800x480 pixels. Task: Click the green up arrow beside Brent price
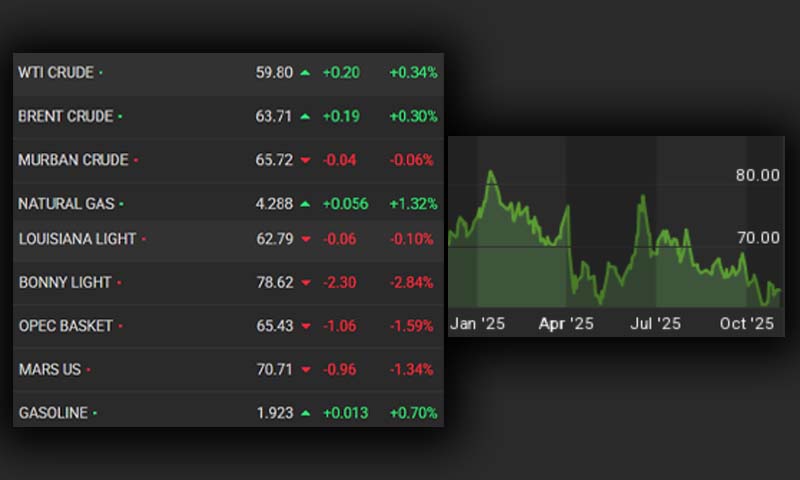coord(305,117)
